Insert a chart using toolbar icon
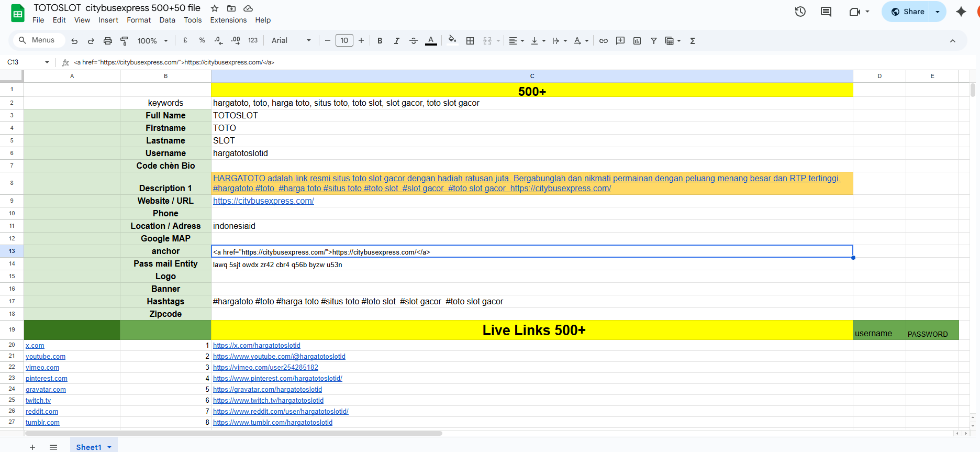Screen dimensions: 980x452 [637, 41]
